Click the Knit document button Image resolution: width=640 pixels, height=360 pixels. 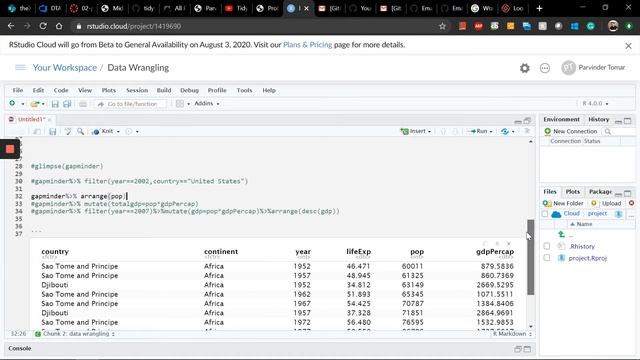(x=103, y=131)
